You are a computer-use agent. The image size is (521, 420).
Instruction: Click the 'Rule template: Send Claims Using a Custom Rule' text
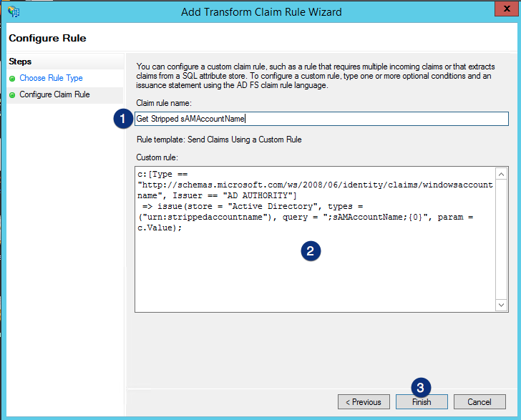point(219,140)
